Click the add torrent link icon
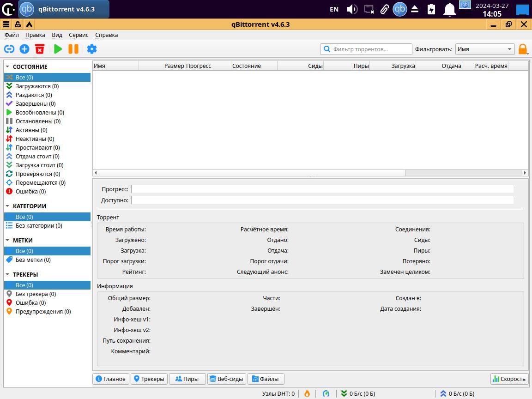The height and width of the screenshot is (399, 532). tap(9, 49)
